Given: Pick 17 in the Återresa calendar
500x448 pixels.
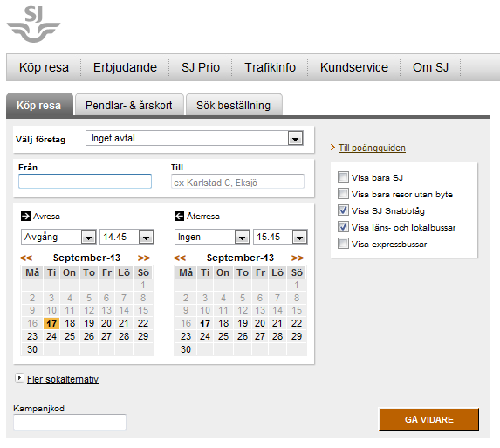Looking at the screenshot, I should (205, 324).
